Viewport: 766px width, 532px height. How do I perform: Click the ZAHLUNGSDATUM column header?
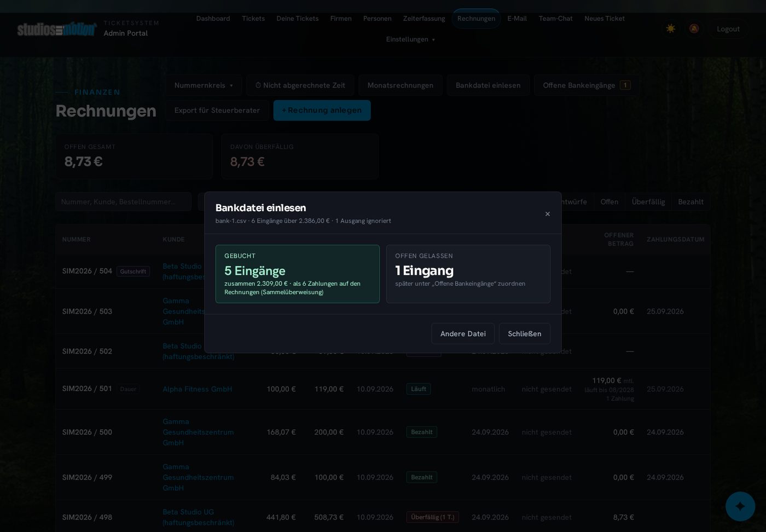click(x=675, y=240)
